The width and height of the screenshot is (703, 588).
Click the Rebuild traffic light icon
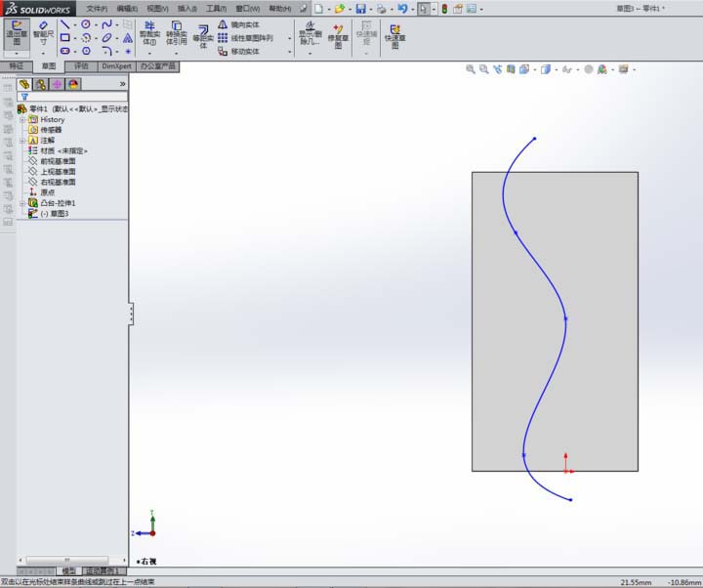(x=444, y=9)
